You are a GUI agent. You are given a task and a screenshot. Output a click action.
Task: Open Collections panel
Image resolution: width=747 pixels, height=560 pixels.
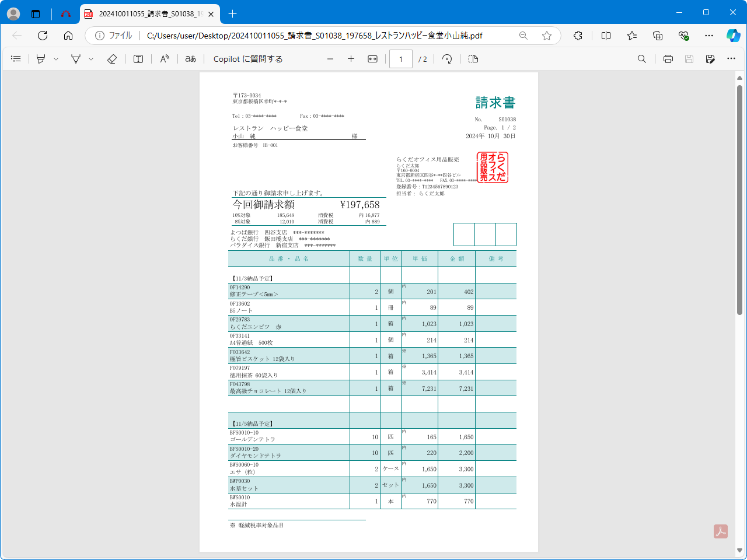click(x=658, y=36)
